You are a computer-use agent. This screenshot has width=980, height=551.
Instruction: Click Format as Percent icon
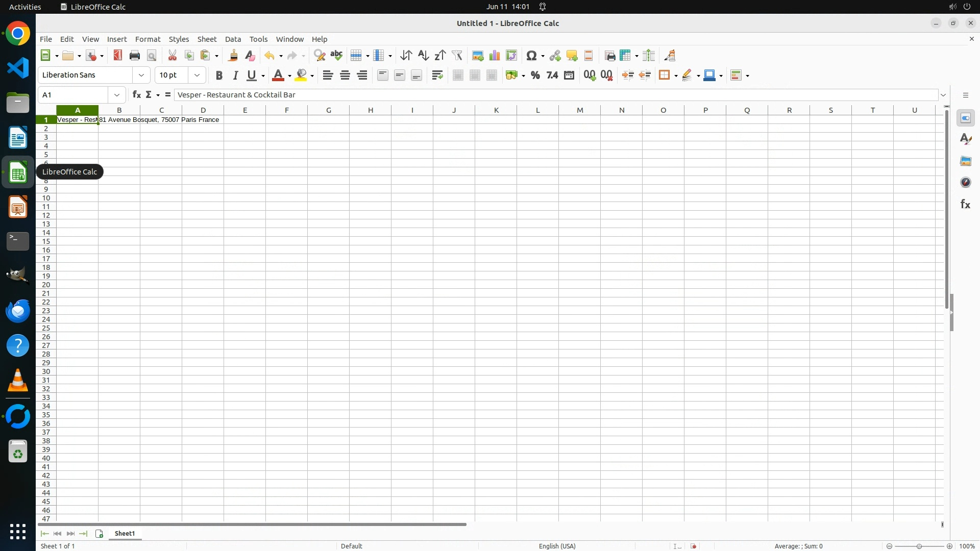pyautogui.click(x=535, y=76)
